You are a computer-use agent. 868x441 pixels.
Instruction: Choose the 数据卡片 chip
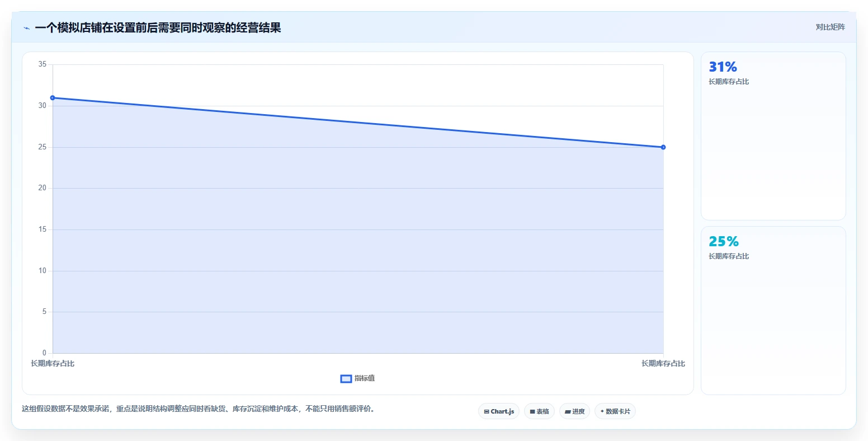pos(615,411)
